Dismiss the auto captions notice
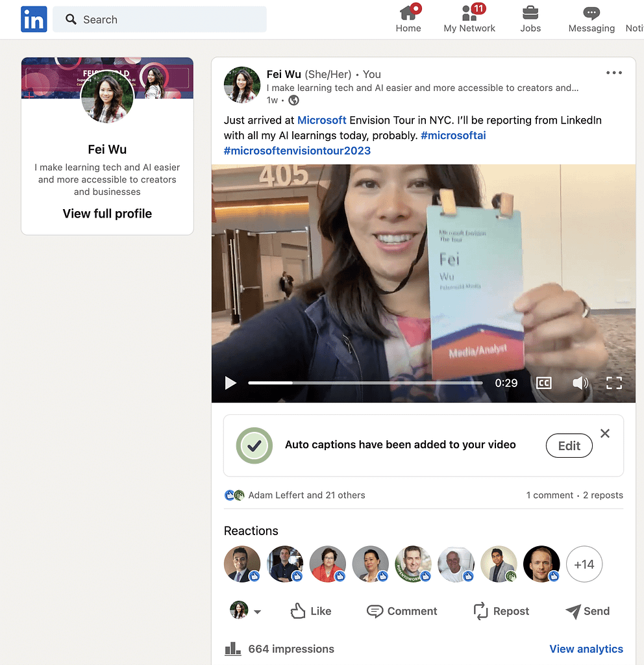 point(605,433)
